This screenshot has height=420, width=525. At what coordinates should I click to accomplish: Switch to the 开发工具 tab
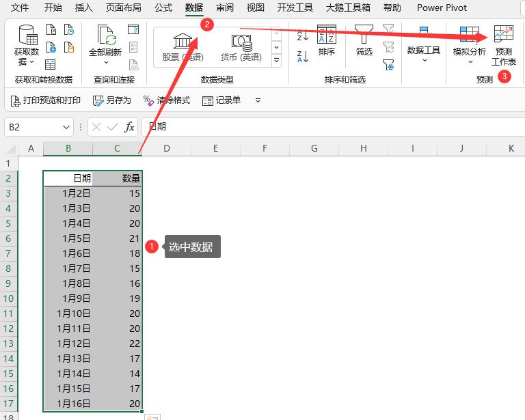[x=295, y=8]
